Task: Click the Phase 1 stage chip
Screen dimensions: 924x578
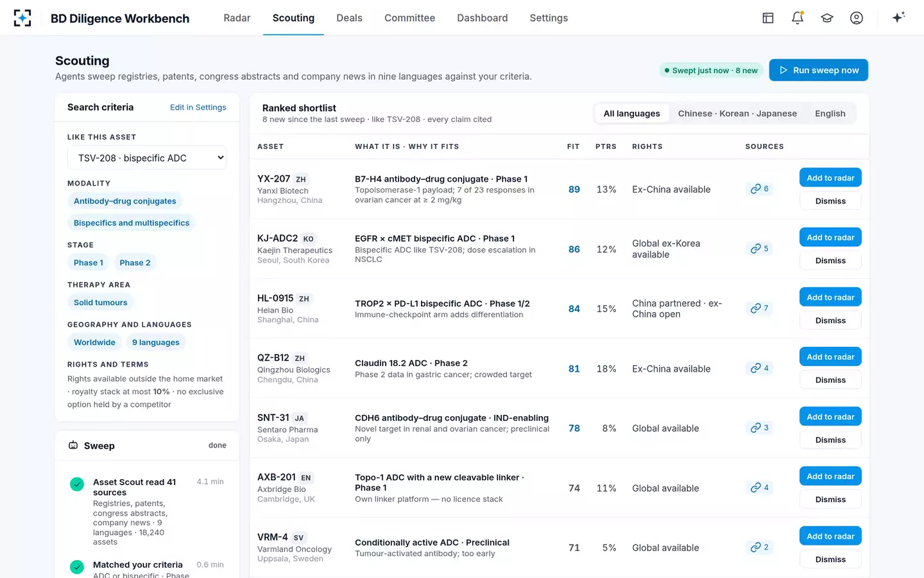Action: [x=89, y=263]
